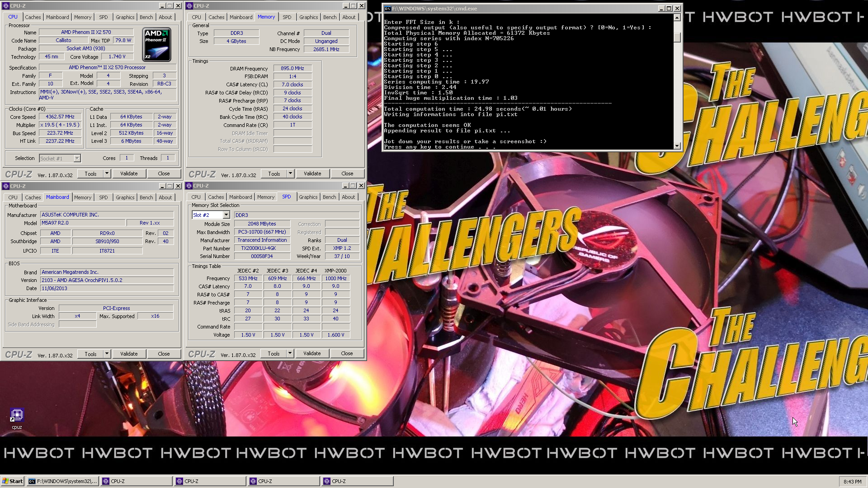The height and width of the screenshot is (488, 868).
Task: Activate the fourth CPU-Z taskbar button
Action: click(358, 481)
